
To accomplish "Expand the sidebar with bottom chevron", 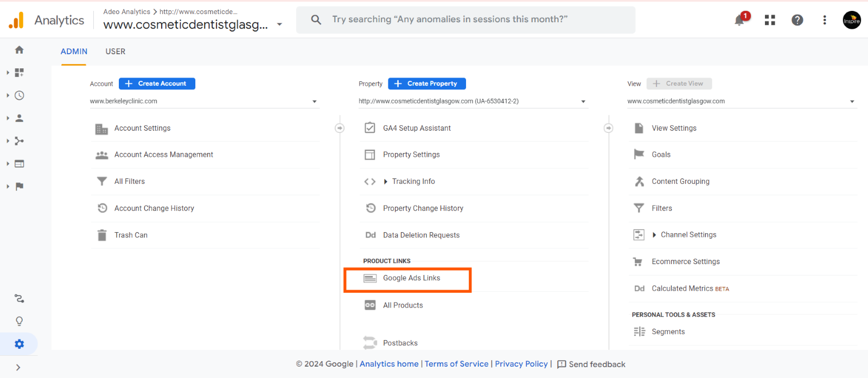I will pos(18,368).
